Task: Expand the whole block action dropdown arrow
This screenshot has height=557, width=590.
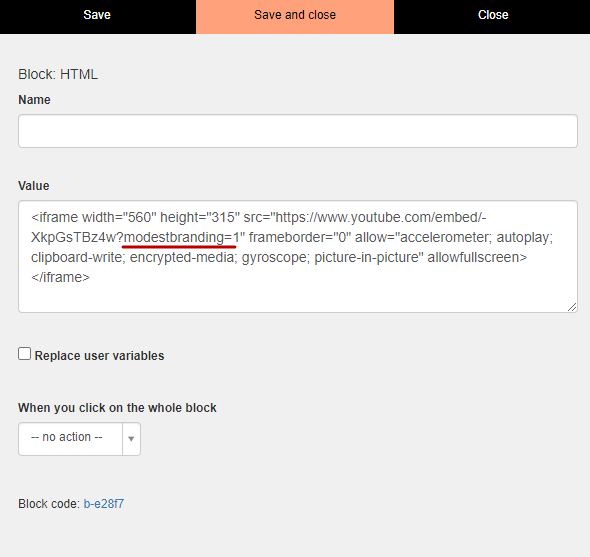Action: coord(131,439)
